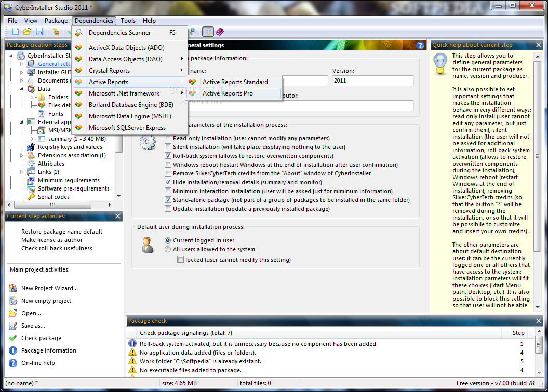Uncheck Roll-back system checkbox
Viewport: 548px width, 392px height.
coord(168,155)
